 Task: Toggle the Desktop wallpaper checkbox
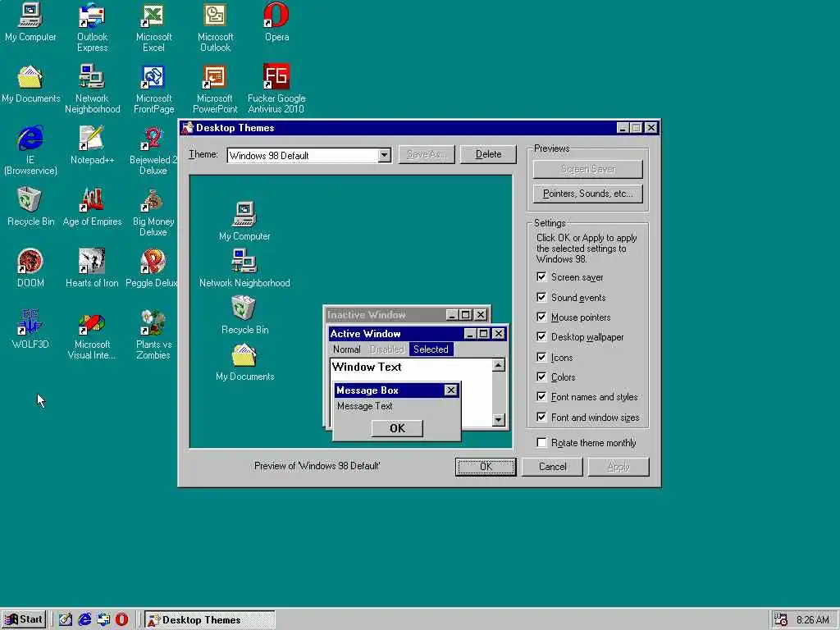541,337
